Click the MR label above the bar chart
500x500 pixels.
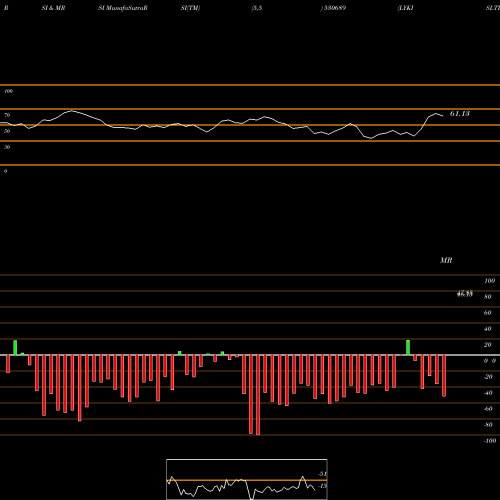(446, 260)
